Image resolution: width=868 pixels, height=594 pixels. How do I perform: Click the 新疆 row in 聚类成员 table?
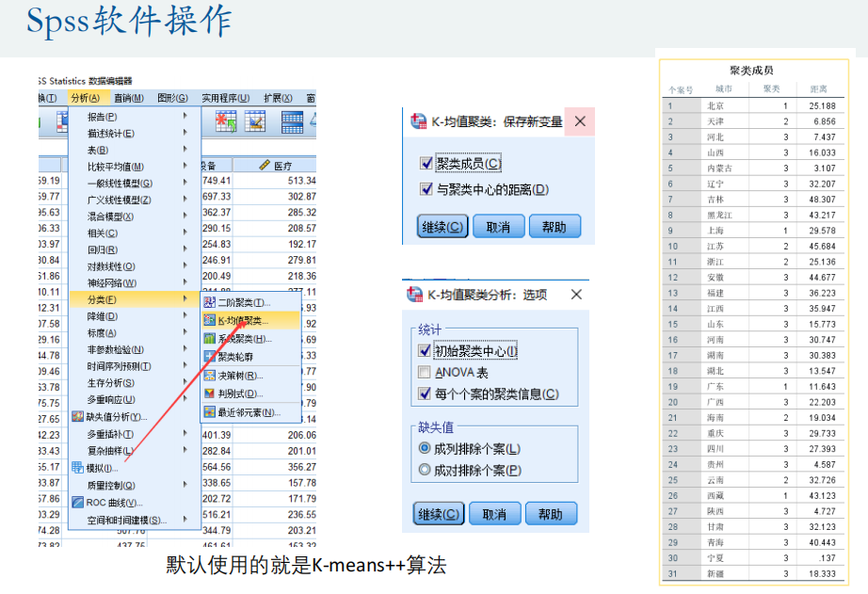pos(755,573)
